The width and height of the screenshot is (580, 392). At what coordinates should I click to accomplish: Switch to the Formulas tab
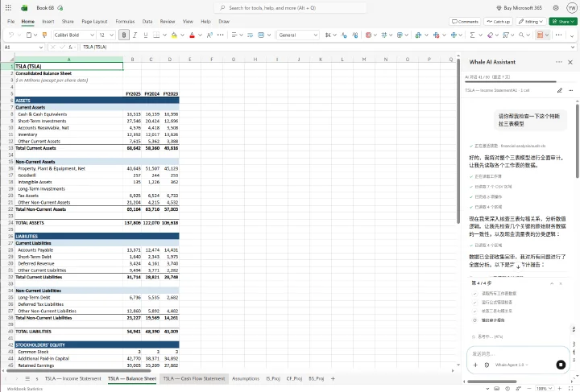(x=125, y=22)
